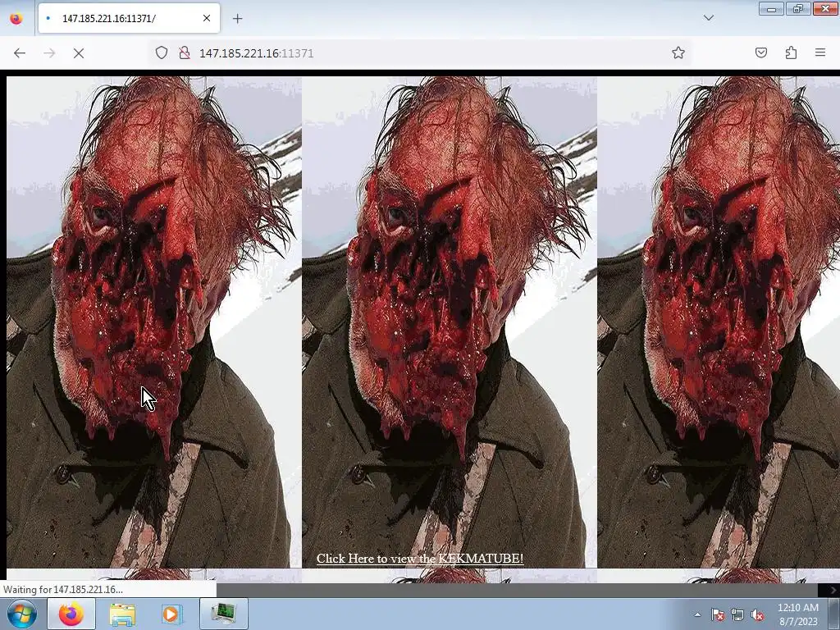Open the Firefox application hamburger menu
The image size is (840, 630).
point(820,52)
